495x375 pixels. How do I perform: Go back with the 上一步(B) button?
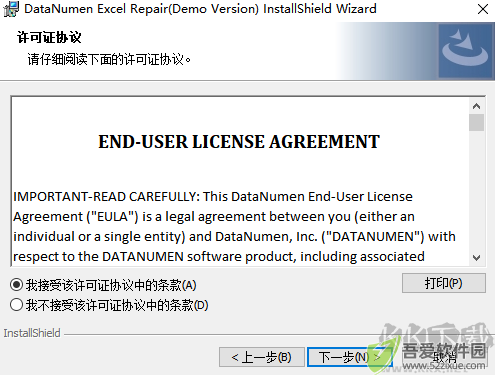coord(262,357)
